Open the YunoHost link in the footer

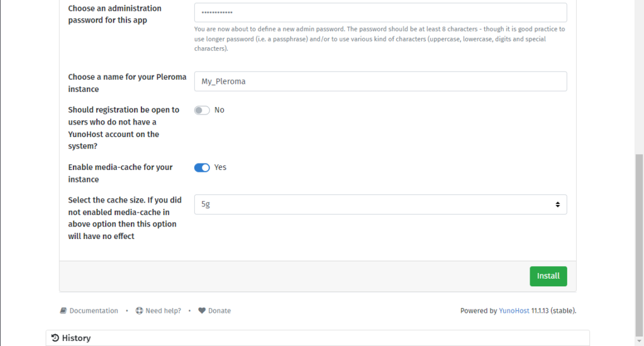514,311
